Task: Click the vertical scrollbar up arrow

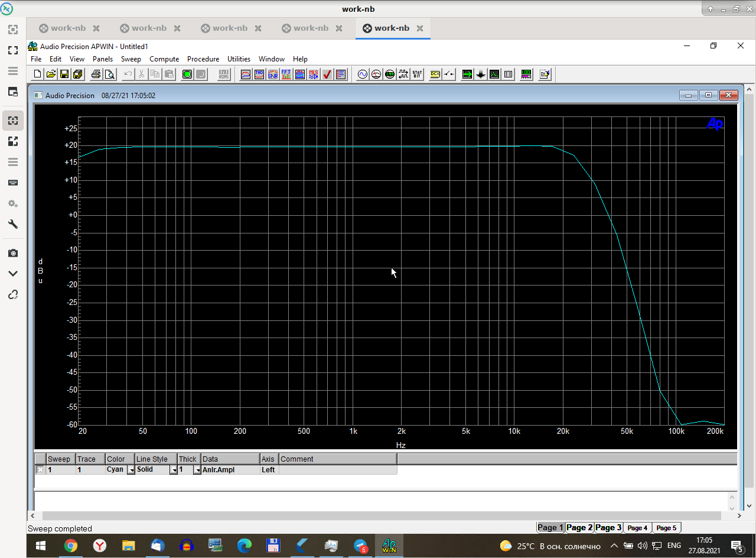Action: point(749,89)
